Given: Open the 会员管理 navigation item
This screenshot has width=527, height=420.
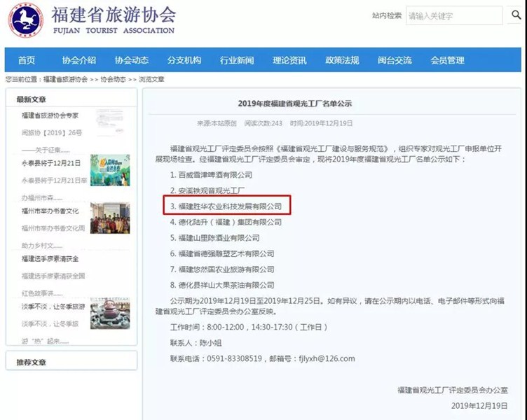Looking at the screenshot, I should click(x=447, y=60).
